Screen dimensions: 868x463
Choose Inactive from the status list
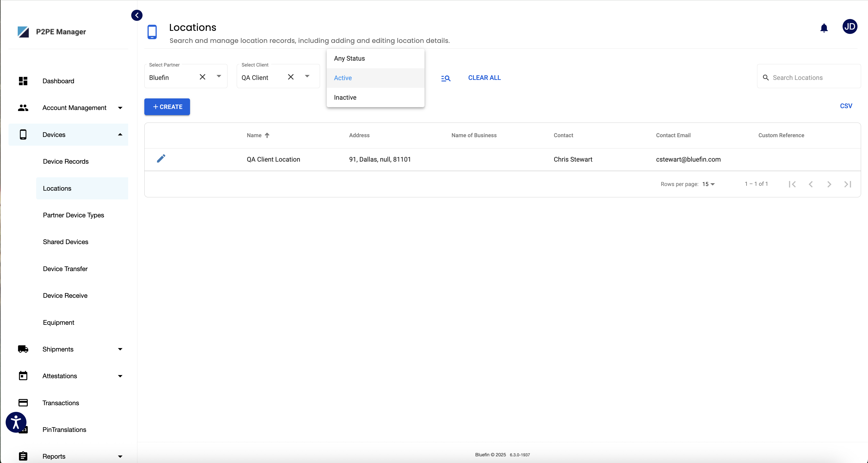point(345,97)
